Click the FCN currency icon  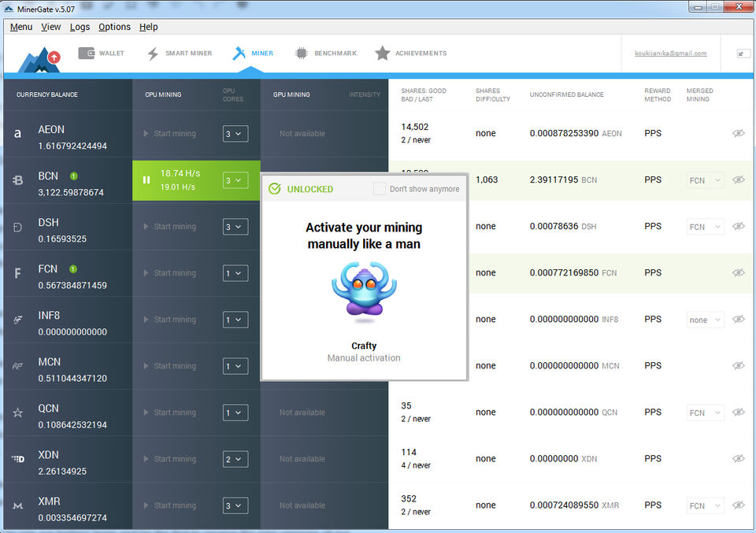point(17,274)
